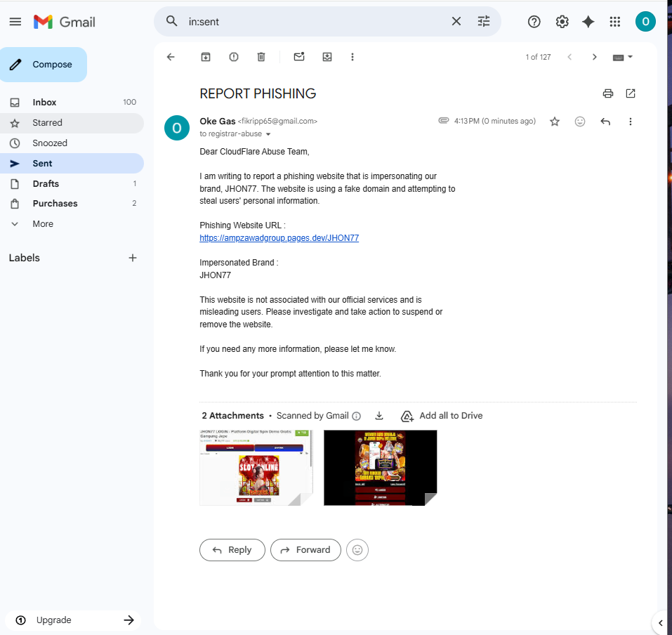This screenshot has height=635, width=672.
Task: Open the email in a new window
Action: point(630,93)
